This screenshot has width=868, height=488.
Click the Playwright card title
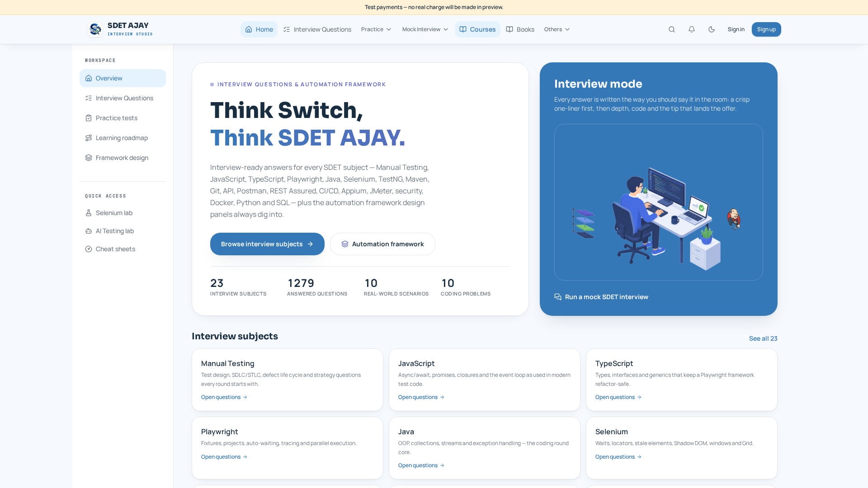[220, 432]
